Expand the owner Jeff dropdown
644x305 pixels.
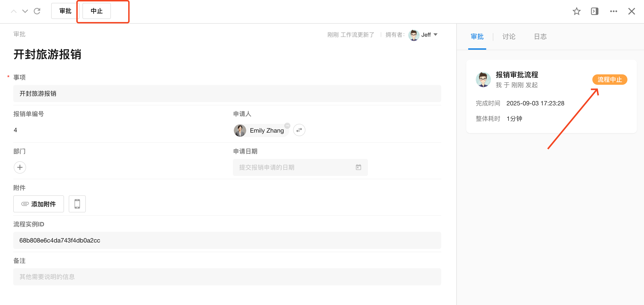tap(435, 35)
